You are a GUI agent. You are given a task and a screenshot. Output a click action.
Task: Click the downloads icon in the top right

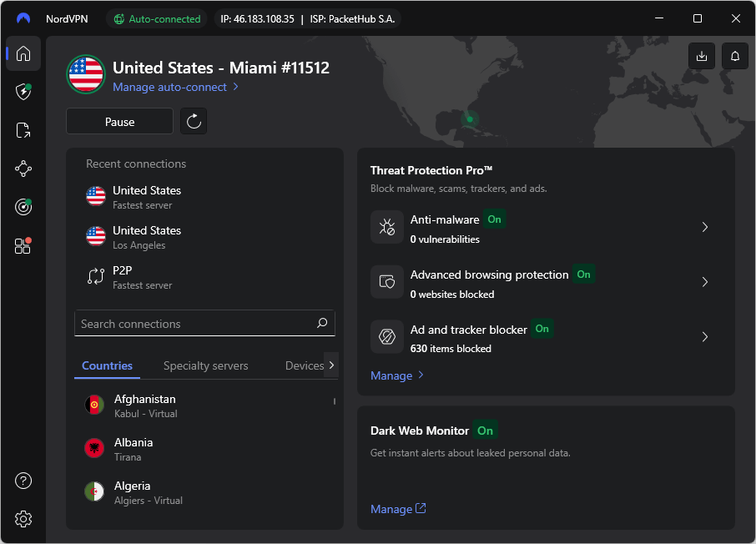(x=702, y=56)
